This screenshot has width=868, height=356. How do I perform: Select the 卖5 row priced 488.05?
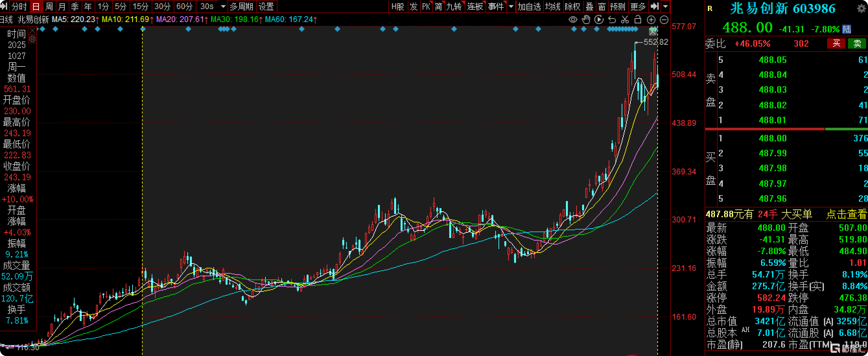(x=792, y=60)
